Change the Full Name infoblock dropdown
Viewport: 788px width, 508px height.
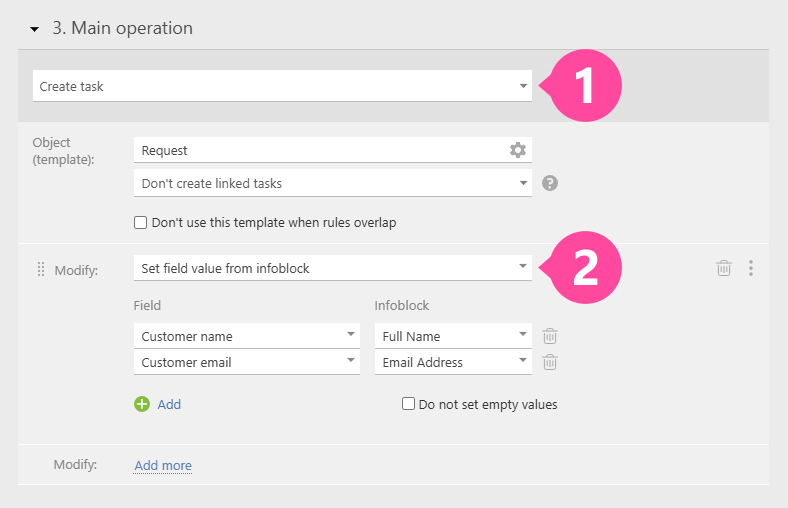tap(453, 336)
